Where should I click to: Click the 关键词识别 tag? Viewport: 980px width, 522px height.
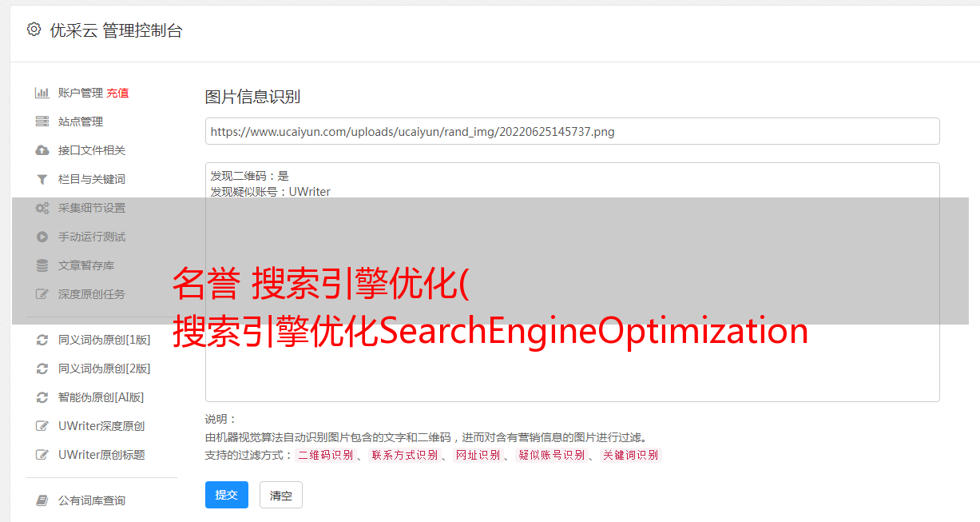(631, 455)
